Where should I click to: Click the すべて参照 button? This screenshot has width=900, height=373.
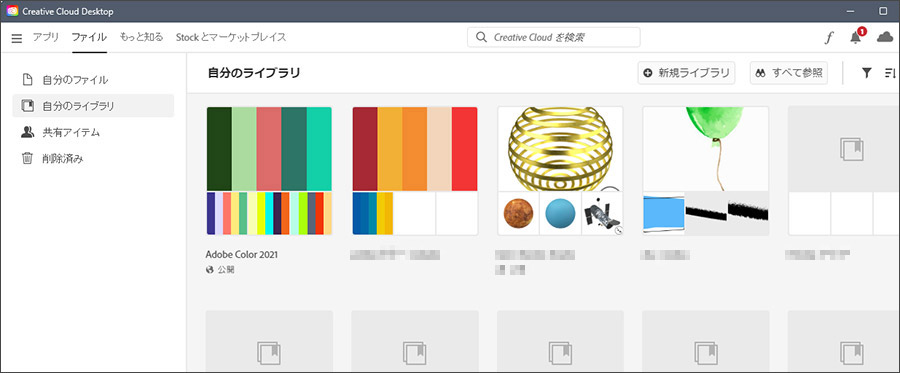click(x=789, y=73)
